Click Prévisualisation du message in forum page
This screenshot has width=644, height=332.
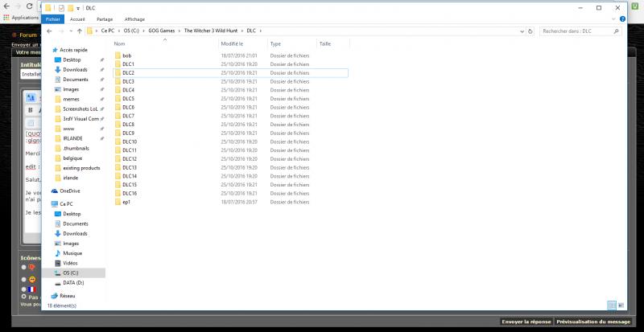click(x=593, y=322)
